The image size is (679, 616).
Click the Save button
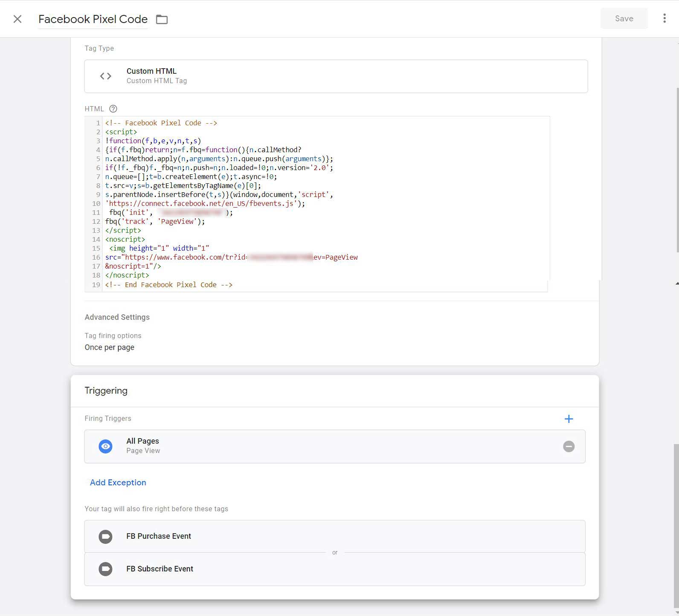click(624, 18)
